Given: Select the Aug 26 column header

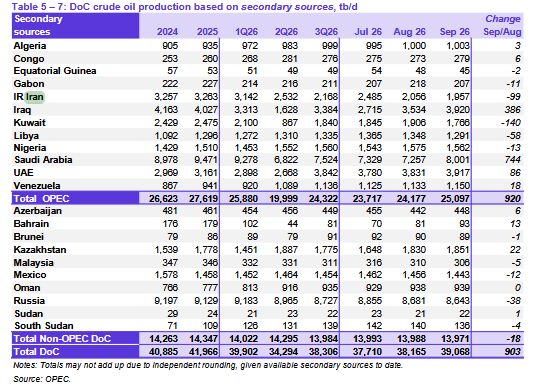Looking at the screenshot, I should point(410,32).
